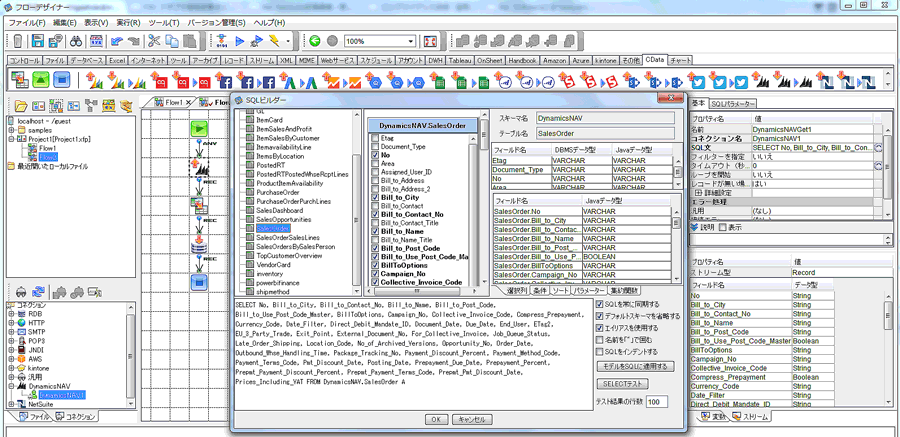Select the first NetSuite N component icon in palette
The width and height of the screenshot is (900, 437).
pyautogui.click(x=827, y=80)
